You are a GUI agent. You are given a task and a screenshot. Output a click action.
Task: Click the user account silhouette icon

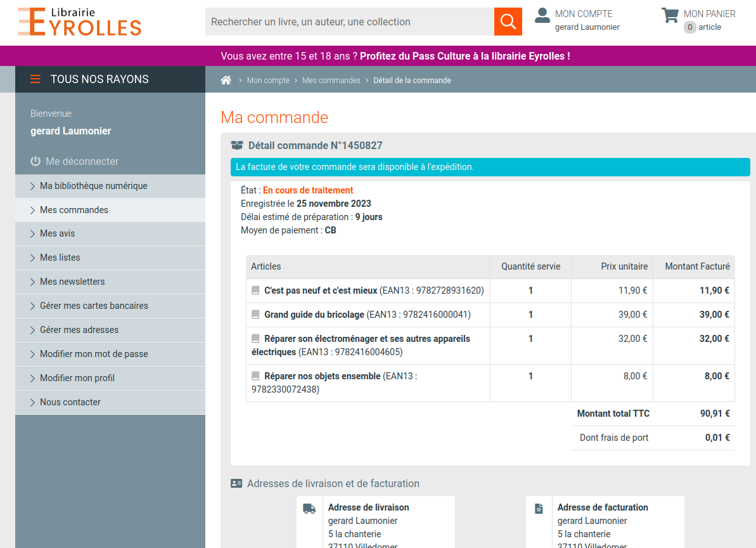pos(542,15)
